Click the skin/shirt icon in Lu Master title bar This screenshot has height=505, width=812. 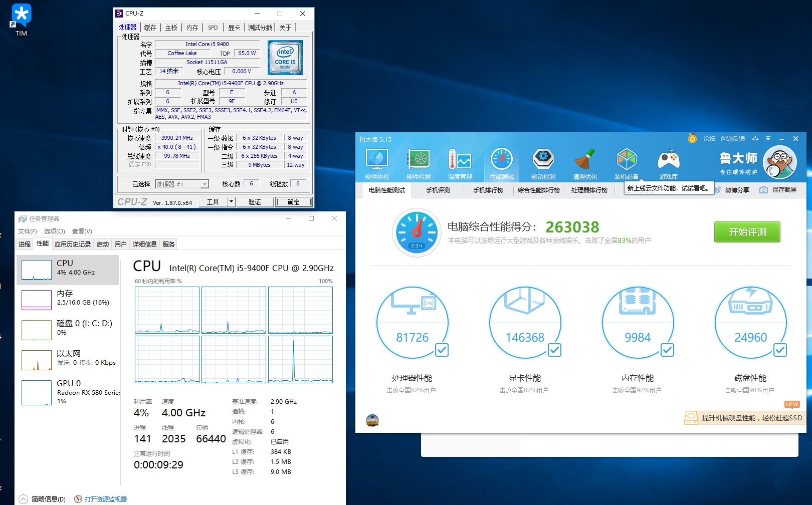(755, 138)
